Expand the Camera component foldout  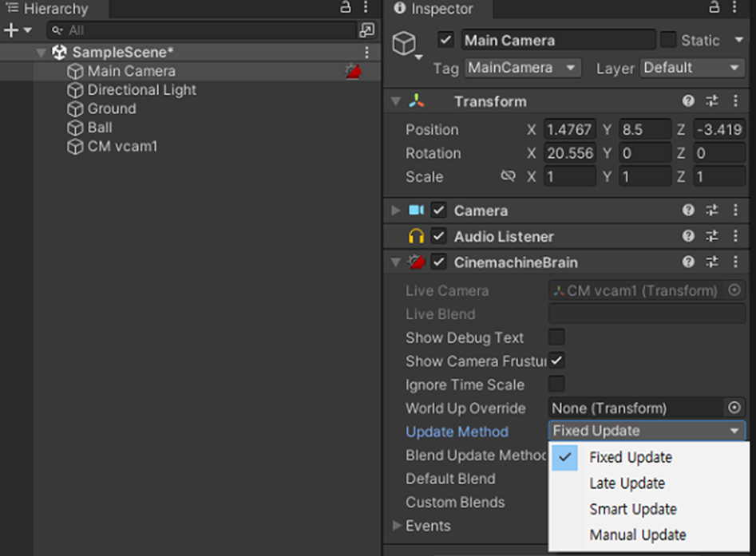pos(396,211)
